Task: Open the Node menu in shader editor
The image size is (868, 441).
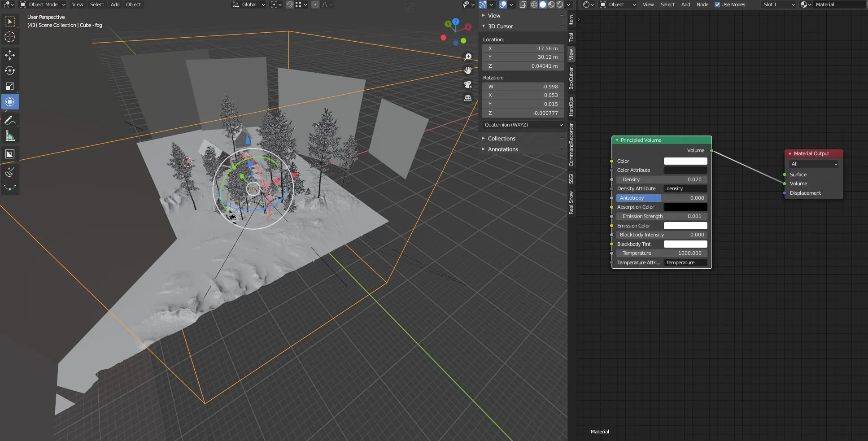Action: pos(702,4)
